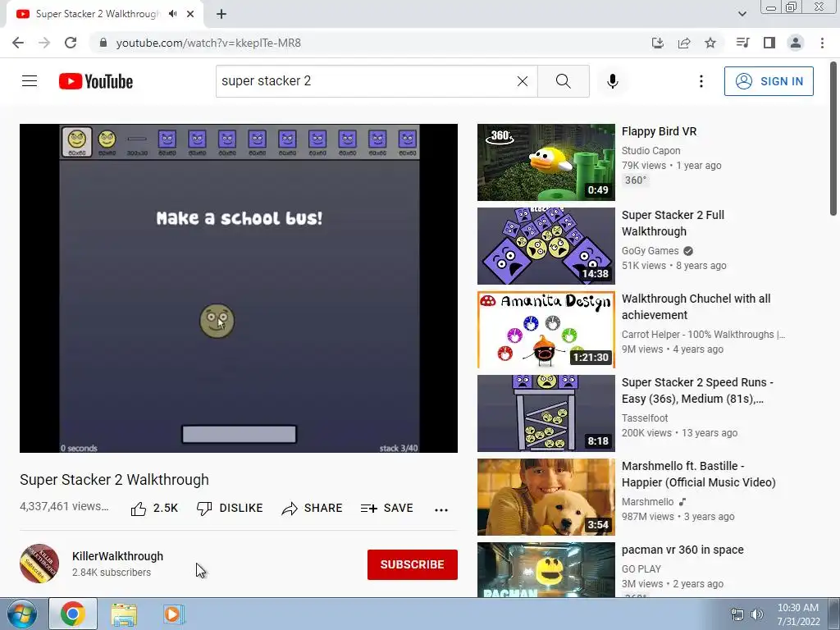Open Flappy Bird VR title link
The height and width of the screenshot is (630, 840).
point(659,131)
